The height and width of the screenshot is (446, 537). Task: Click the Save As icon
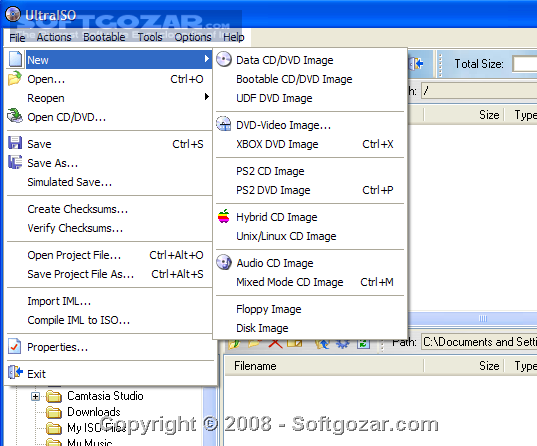(15, 162)
